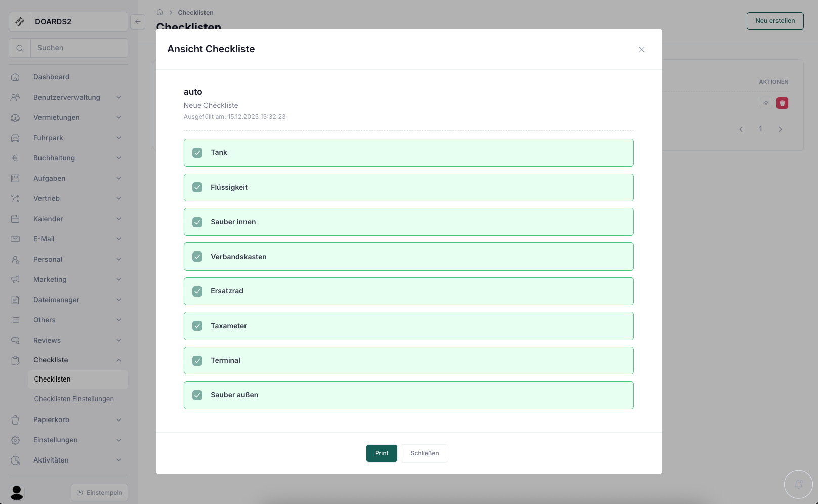Toggle the Verbandskasten checkbox
Viewport: 818px width, 504px height.
click(x=197, y=257)
